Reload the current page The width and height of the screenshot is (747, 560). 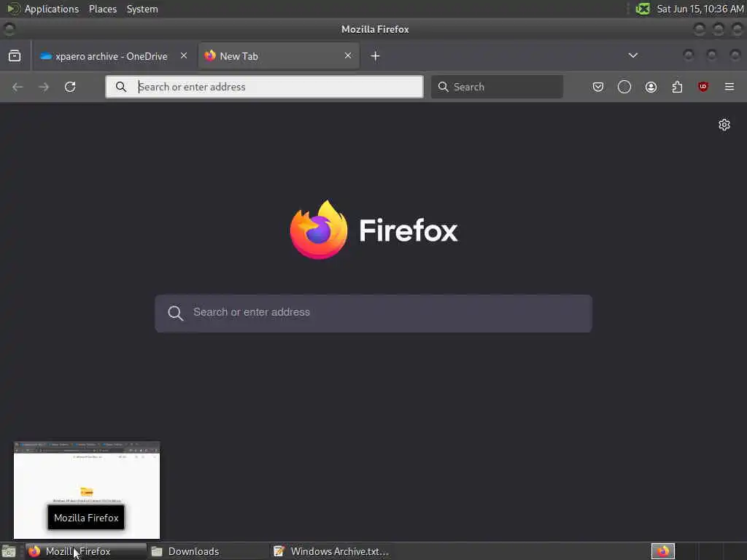(70, 87)
